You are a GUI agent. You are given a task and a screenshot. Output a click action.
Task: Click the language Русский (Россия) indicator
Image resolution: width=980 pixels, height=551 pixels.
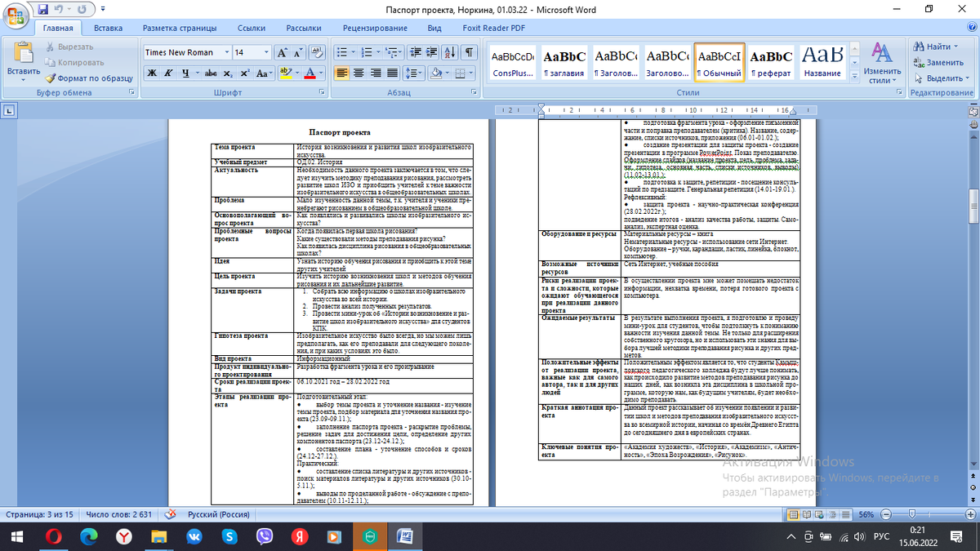[x=219, y=515]
